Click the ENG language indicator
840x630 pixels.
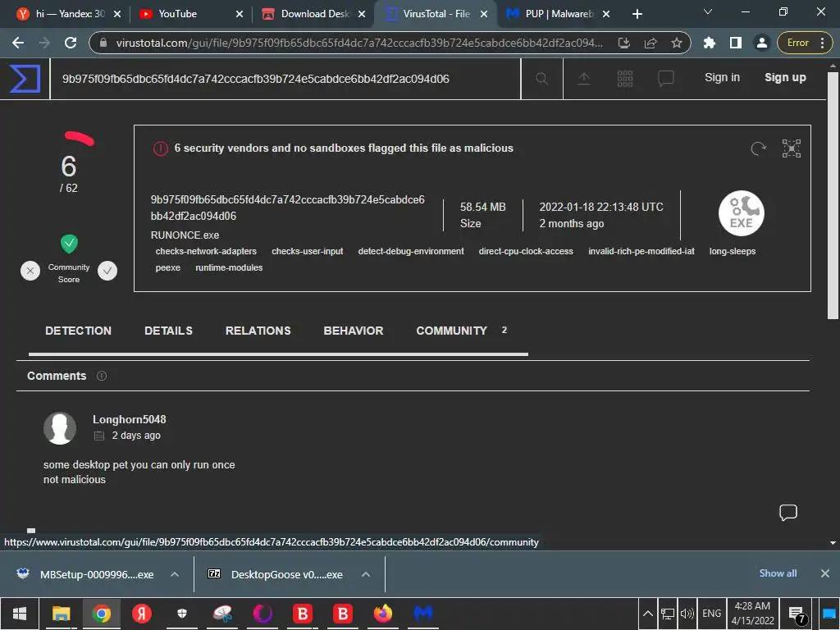point(711,614)
